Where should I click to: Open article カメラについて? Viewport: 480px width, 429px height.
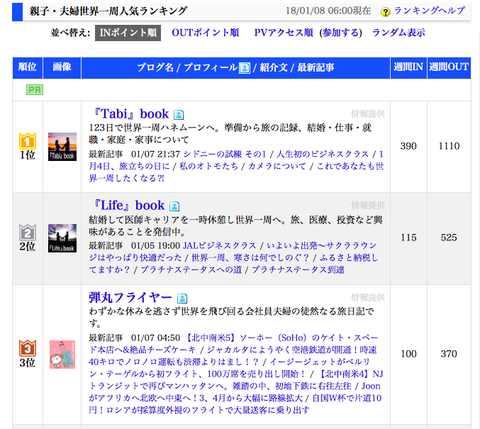pos(277,166)
